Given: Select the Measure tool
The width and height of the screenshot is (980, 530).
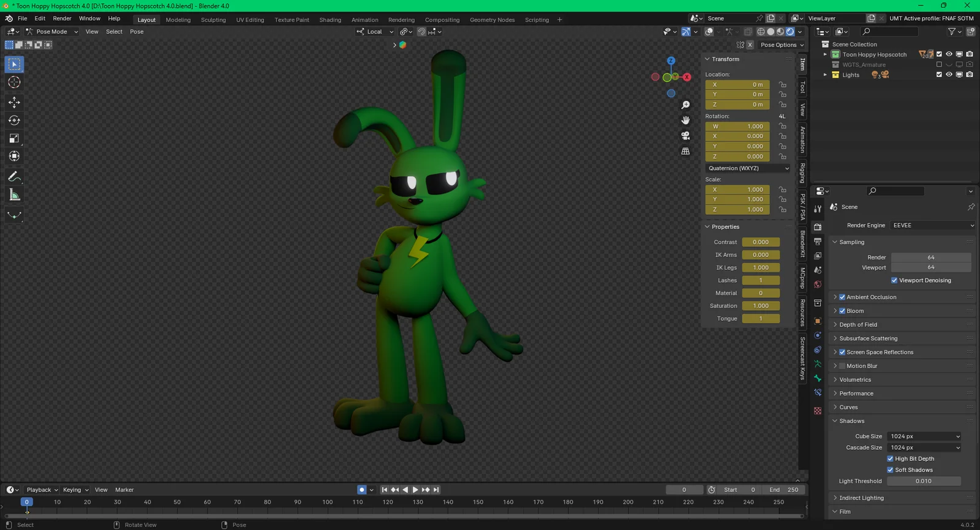Looking at the screenshot, I should pyautogui.click(x=14, y=195).
